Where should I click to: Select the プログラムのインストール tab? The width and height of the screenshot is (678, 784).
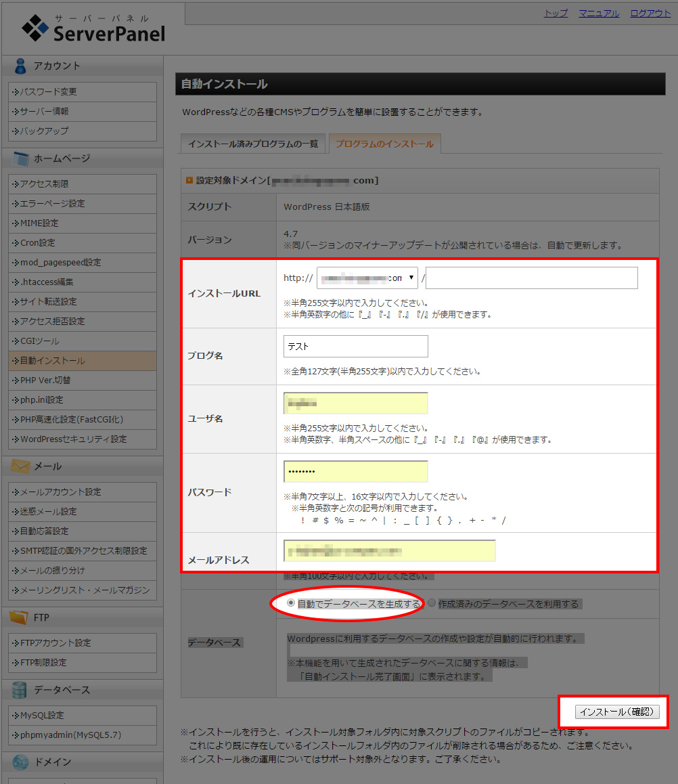385,143
